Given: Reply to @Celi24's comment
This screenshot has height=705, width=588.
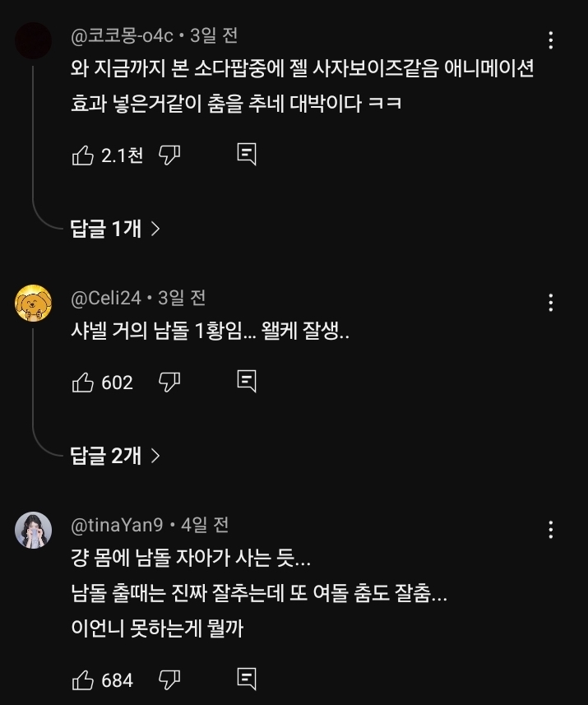Looking at the screenshot, I should (x=247, y=382).
